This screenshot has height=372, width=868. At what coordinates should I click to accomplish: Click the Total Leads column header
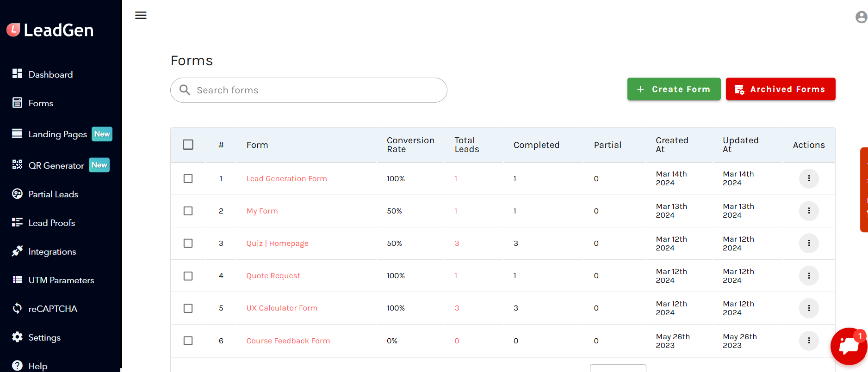(x=466, y=145)
